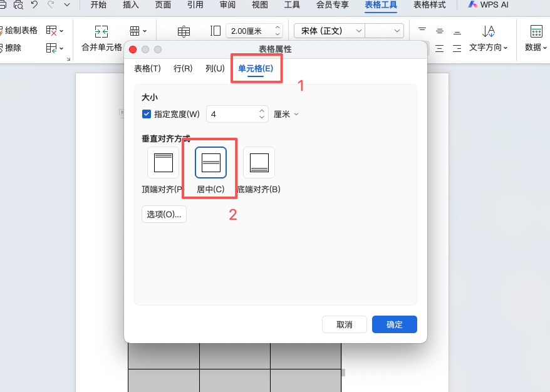Click the split cells icon
550x392 pixels.
tap(135, 31)
